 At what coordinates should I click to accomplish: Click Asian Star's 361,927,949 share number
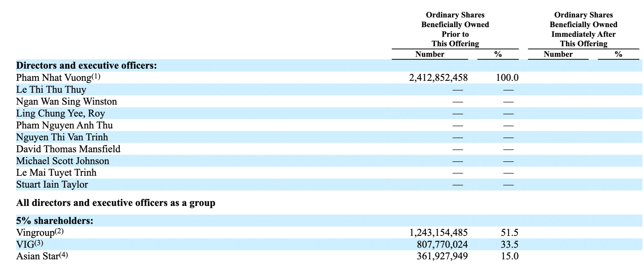(442, 256)
